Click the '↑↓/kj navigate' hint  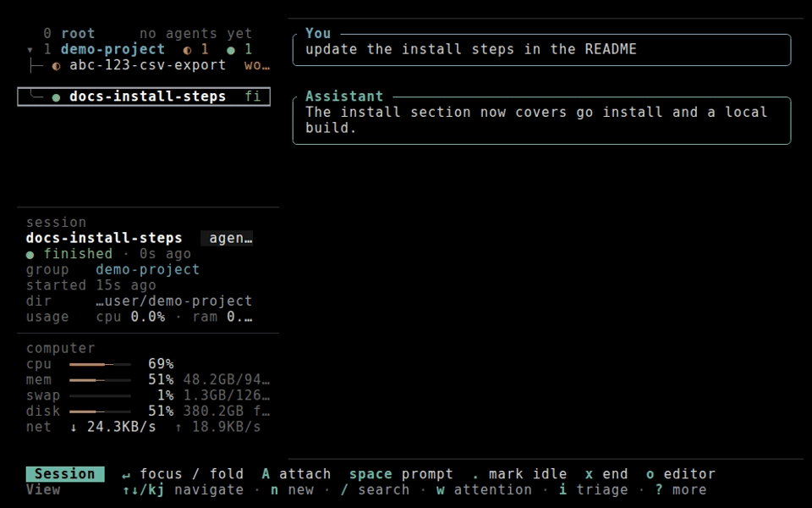(x=183, y=490)
